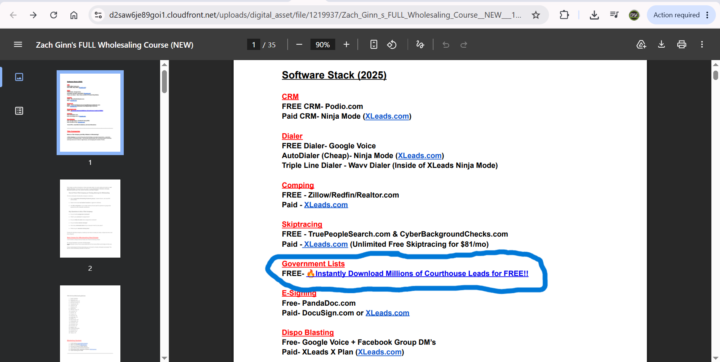Switch sidebar to document outline view
The height and width of the screenshot is (362, 720).
point(19,111)
